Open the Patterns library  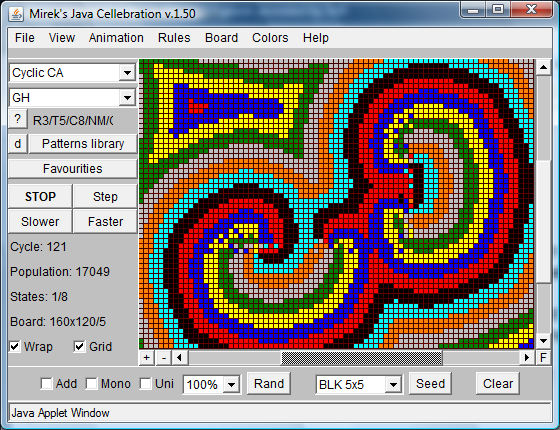[83, 144]
